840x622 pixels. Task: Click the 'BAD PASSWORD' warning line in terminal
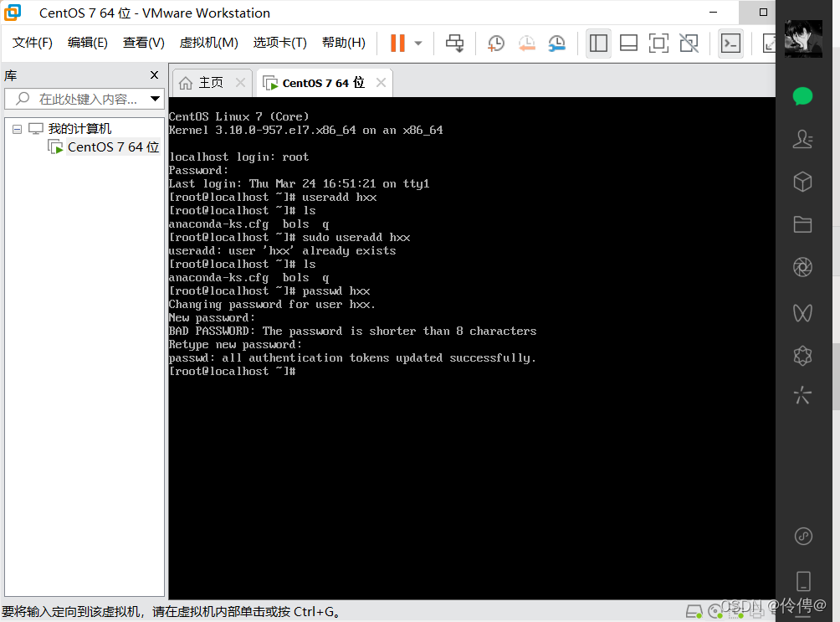(352, 332)
